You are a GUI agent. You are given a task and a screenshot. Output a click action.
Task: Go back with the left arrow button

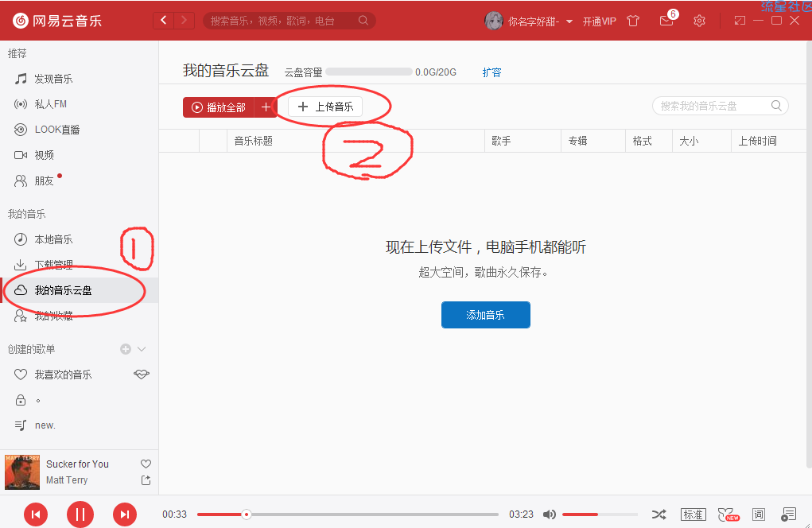(x=164, y=21)
